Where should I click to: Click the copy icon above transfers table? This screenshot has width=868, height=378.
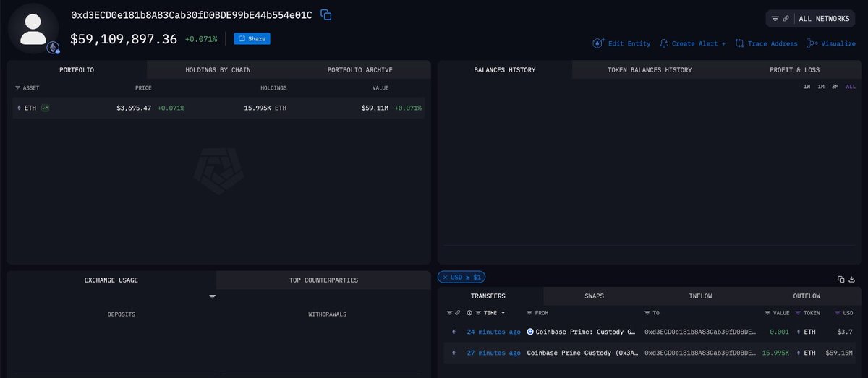click(x=841, y=279)
